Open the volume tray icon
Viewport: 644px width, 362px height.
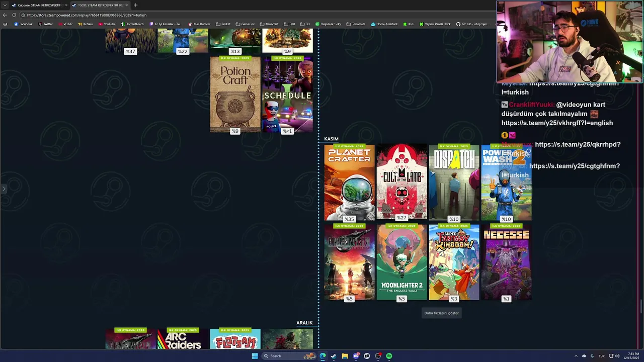[x=617, y=356]
